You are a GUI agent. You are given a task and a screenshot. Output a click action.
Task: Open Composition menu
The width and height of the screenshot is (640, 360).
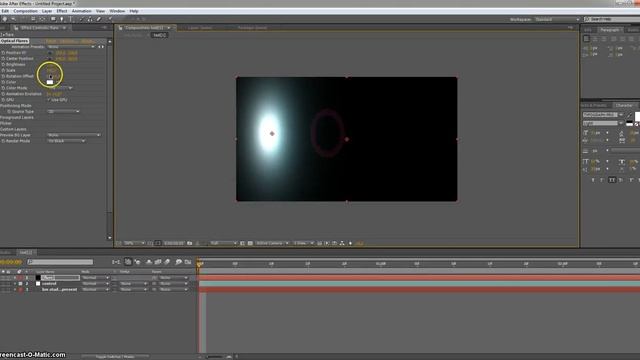(x=25, y=11)
